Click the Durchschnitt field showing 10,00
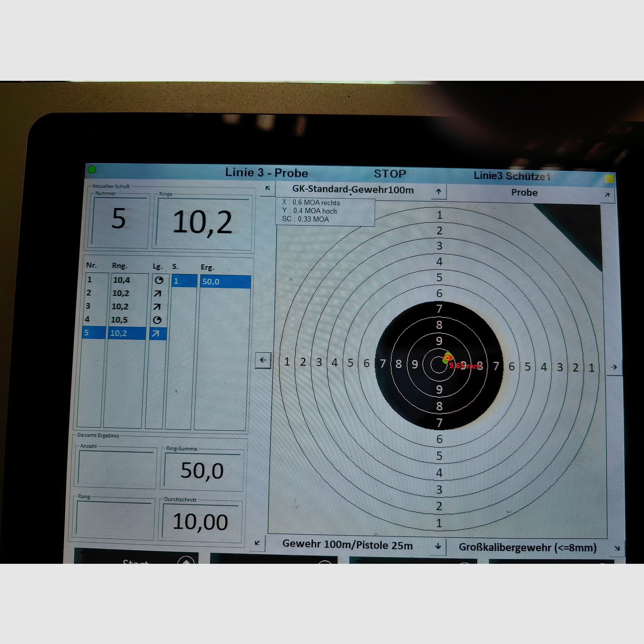The width and height of the screenshot is (644, 644). 200,522
